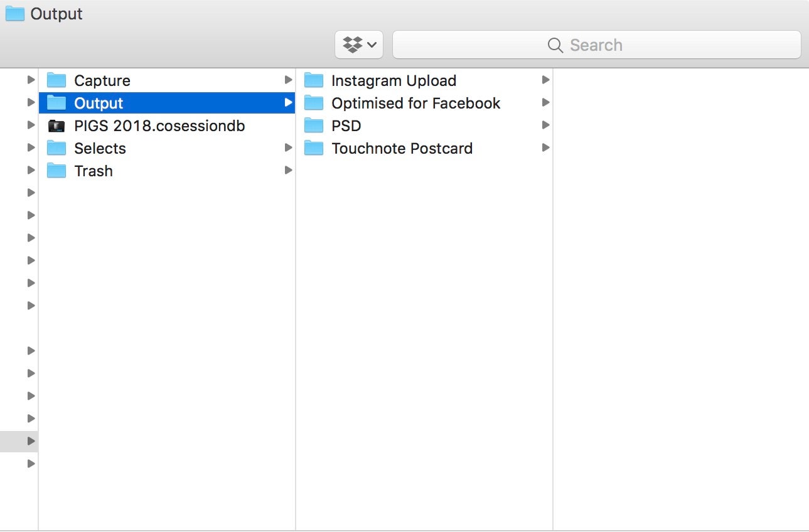Viewport: 809px width, 532px height.
Task: Select the Selects folder icon
Action: [x=56, y=148]
